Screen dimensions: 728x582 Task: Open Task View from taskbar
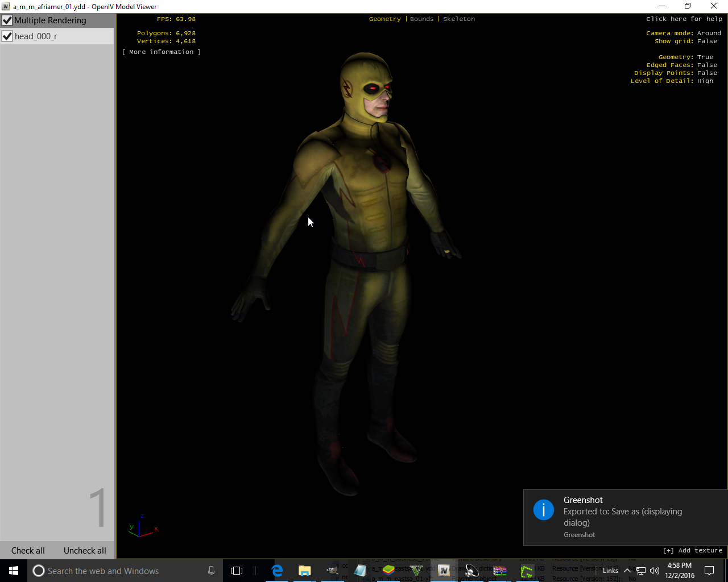pos(237,571)
